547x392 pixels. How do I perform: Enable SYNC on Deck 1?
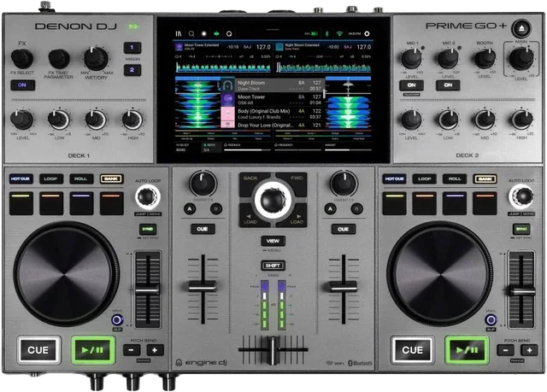pyautogui.click(x=148, y=229)
